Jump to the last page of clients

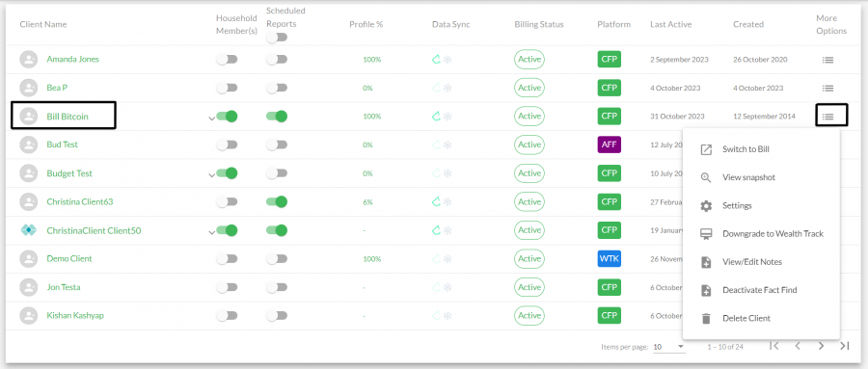[844, 346]
